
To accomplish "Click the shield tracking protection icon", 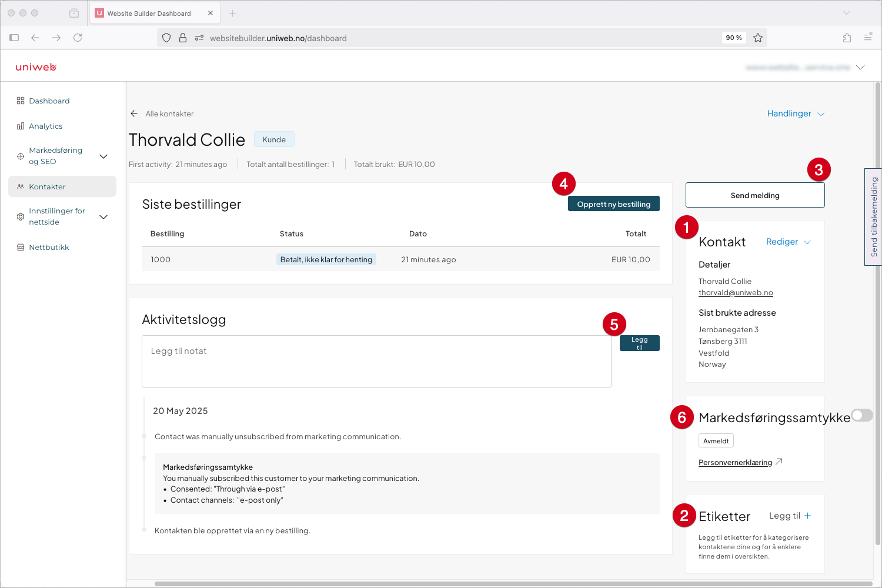I will click(166, 38).
